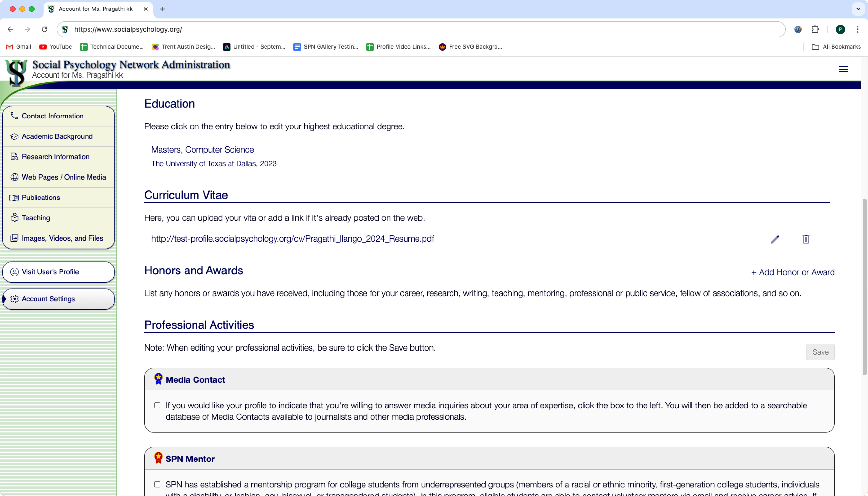Click the phone icon beside Contact Information
This screenshot has height=496, width=868.
point(14,116)
